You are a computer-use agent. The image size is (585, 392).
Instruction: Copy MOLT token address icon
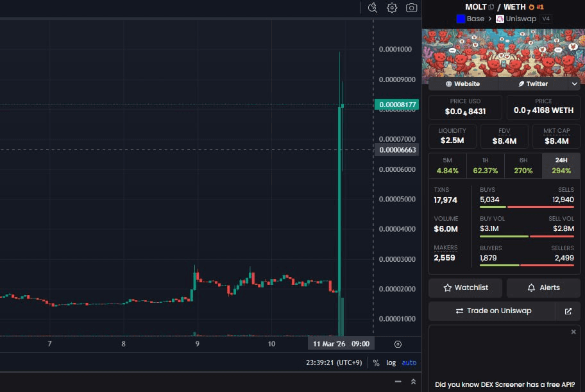click(x=491, y=7)
